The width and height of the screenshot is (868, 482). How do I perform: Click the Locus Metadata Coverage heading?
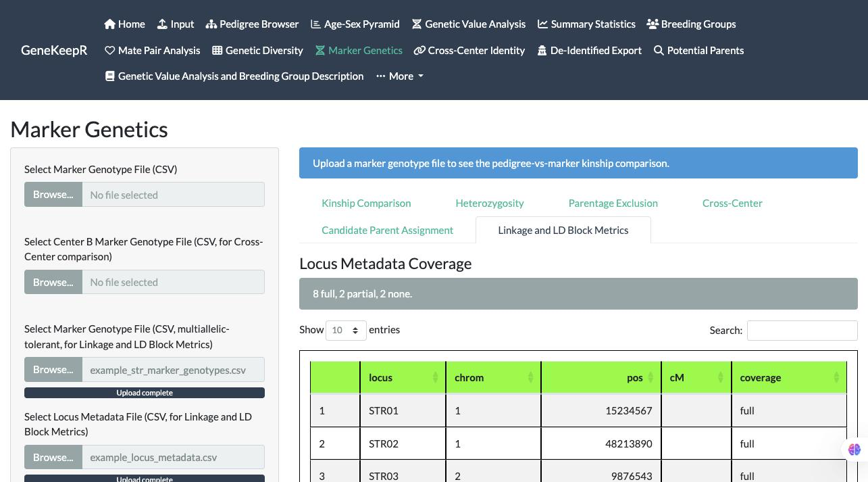385,264
